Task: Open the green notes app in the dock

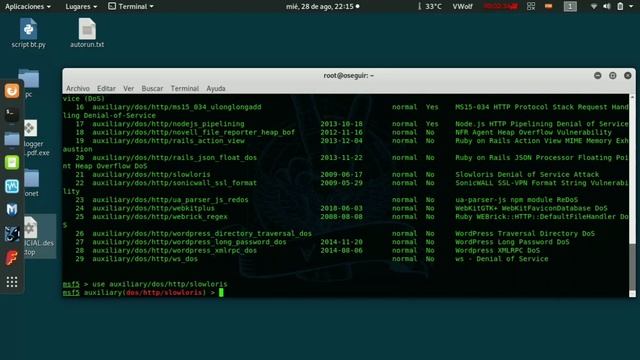Action: (x=12, y=162)
